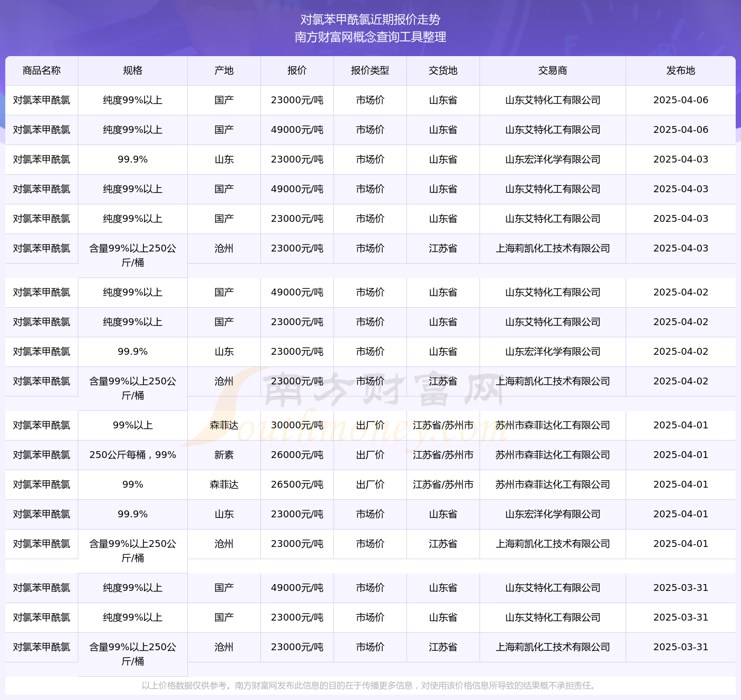Screen dimensions: 741x700
Task: Click the 99.9% spec dated 2025-04-01
Action: (133, 514)
